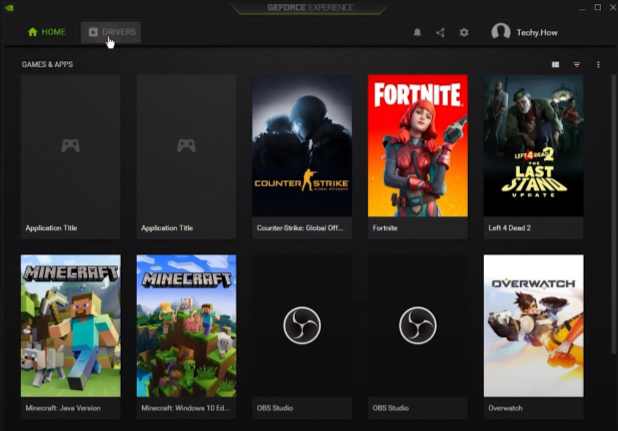The width and height of the screenshot is (618, 431).
Task: Select the Fortnite cover art
Action: 418,145
